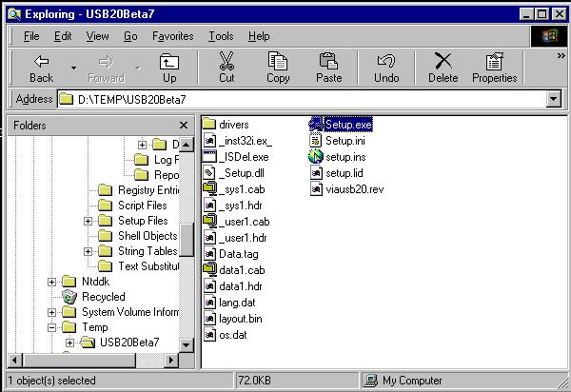
Task: Expand the String Tables tree node
Action: [88, 251]
